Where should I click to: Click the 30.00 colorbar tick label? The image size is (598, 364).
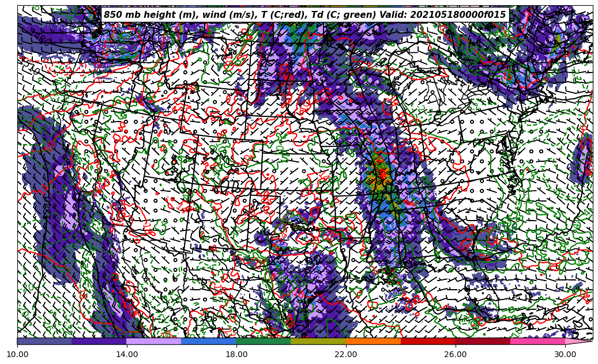[565, 354]
